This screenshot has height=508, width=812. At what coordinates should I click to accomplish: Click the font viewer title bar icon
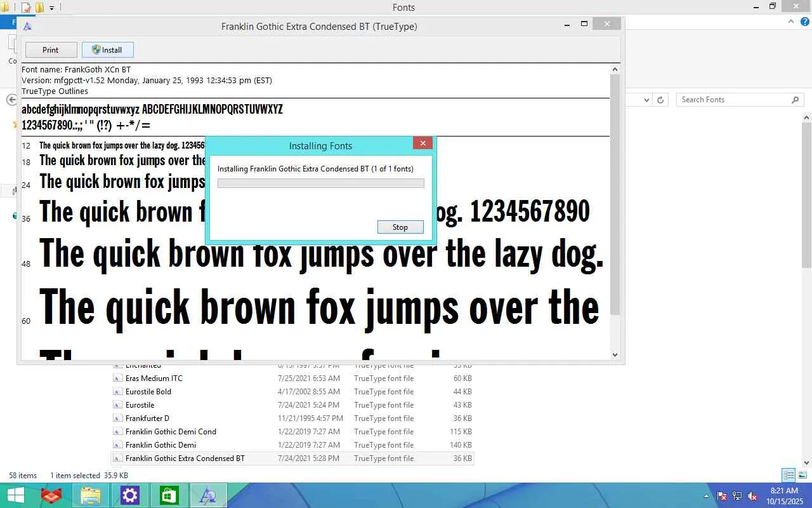27,27
